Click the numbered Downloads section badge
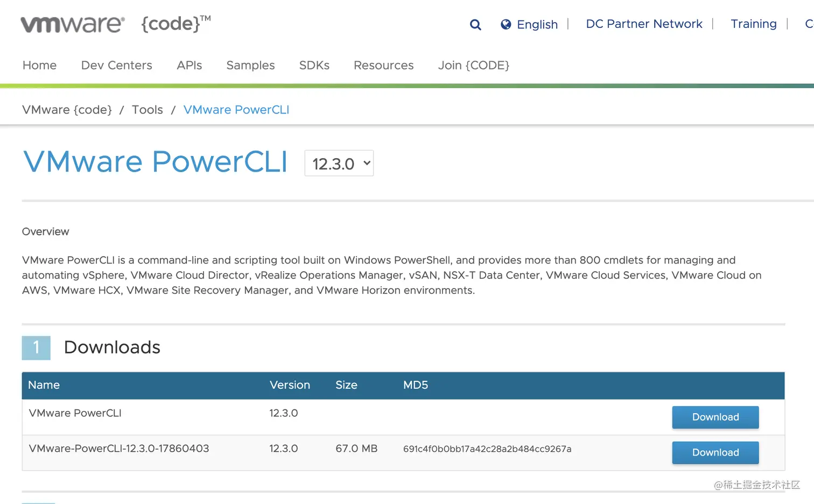Image resolution: width=814 pixels, height=504 pixels. click(x=36, y=347)
